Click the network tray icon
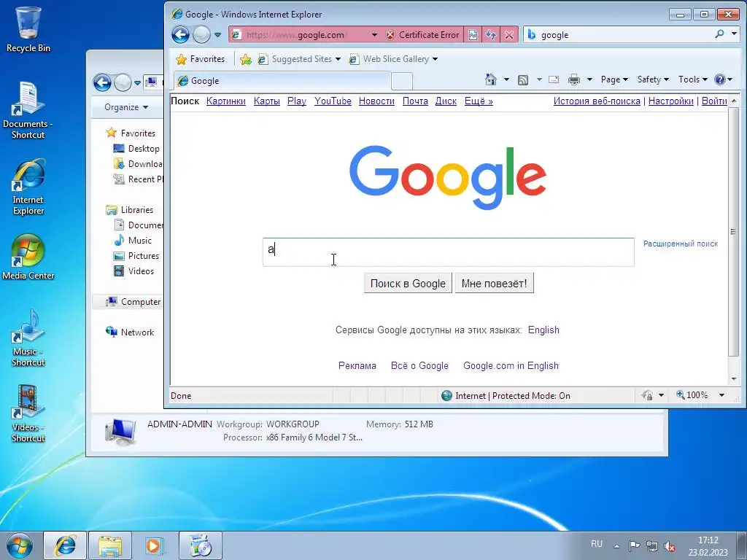This screenshot has height=560, width=747. tap(651, 545)
